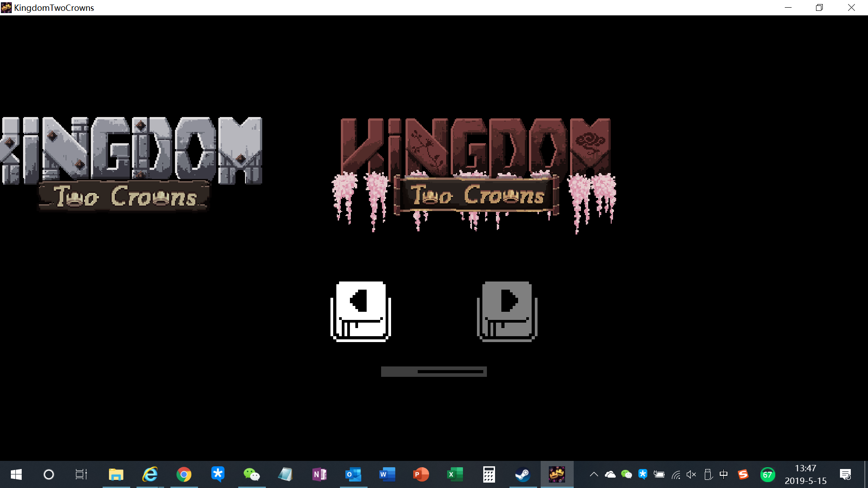This screenshot has width=868, height=488.
Task: Click the progress bar below the arrow keys
Action: click(434, 371)
